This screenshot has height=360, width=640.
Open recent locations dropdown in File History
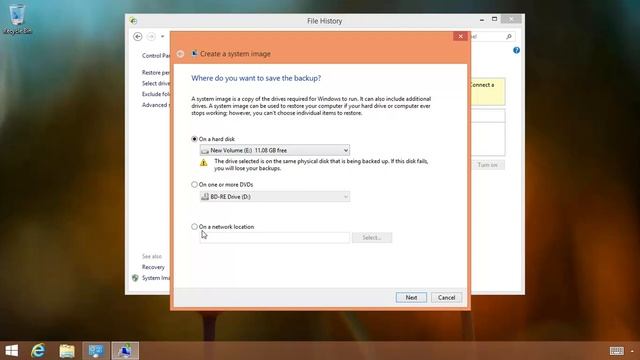click(162, 36)
